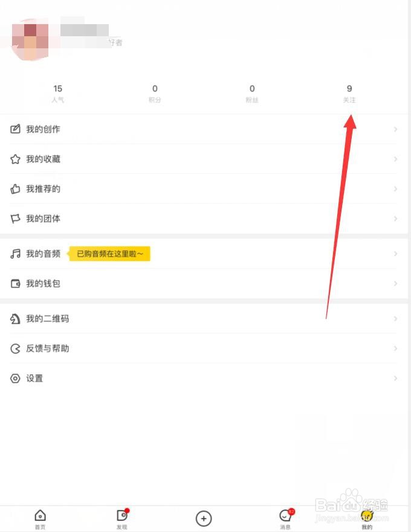Expand 我的创作 row chevron arrow
The width and height of the screenshot is (411, 532).
[395, 129]
